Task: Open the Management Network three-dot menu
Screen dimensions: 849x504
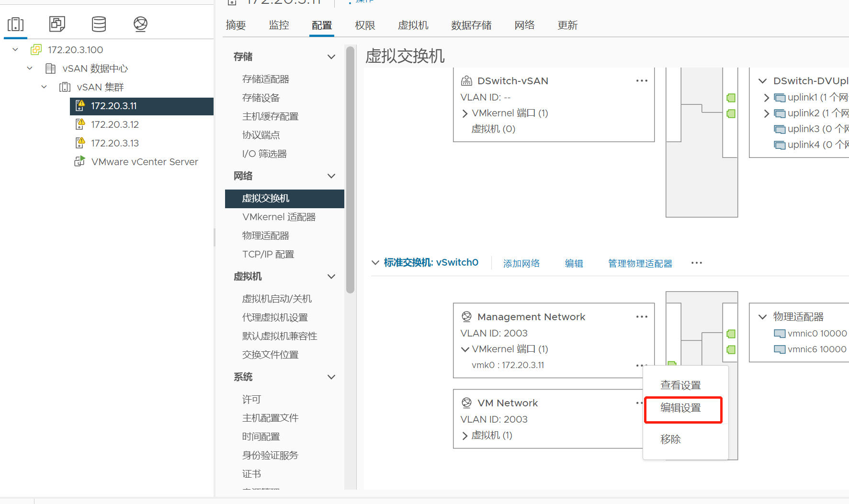Action: (642, 316)
